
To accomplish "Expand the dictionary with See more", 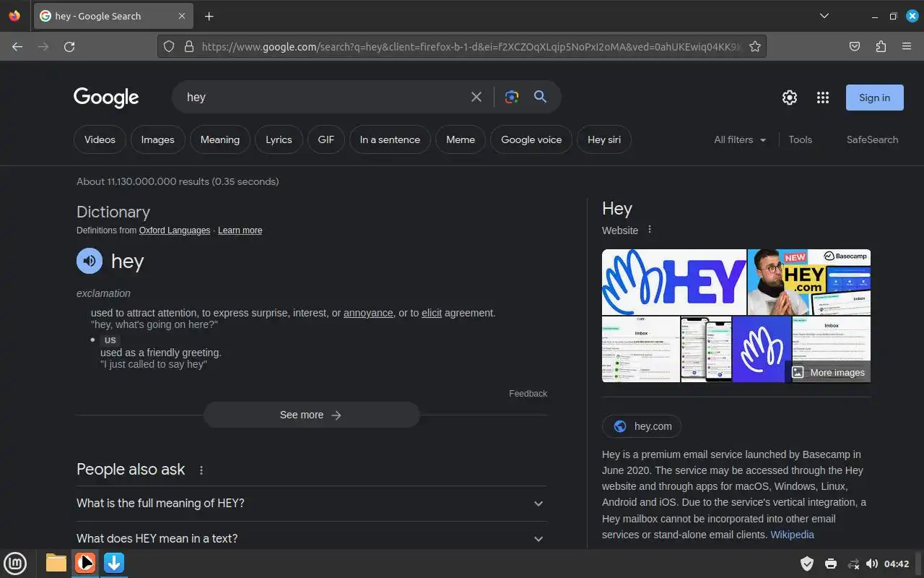I will tap(311, 415).
